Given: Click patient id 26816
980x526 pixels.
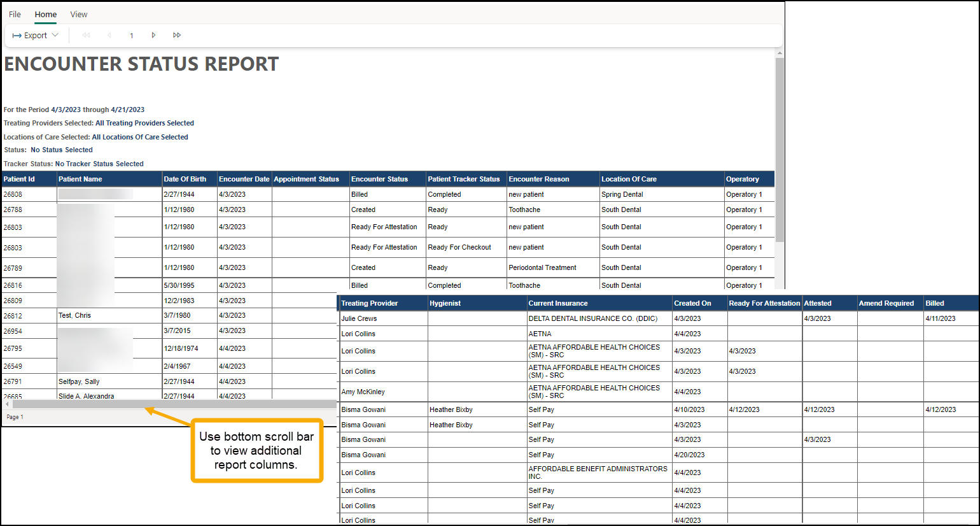Looking at the screenshot, I should click(13, 285).
